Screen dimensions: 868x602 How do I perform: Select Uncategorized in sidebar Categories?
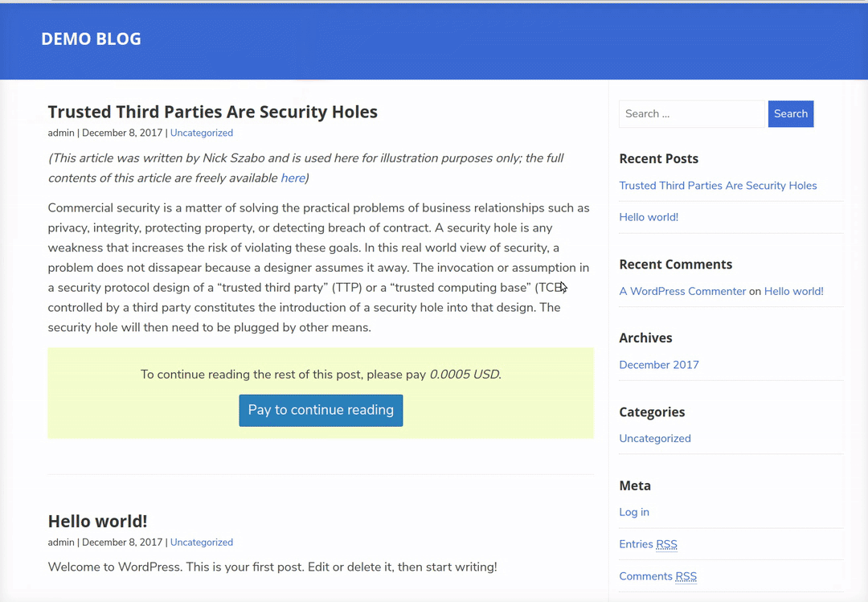click(x=655, y=439)
